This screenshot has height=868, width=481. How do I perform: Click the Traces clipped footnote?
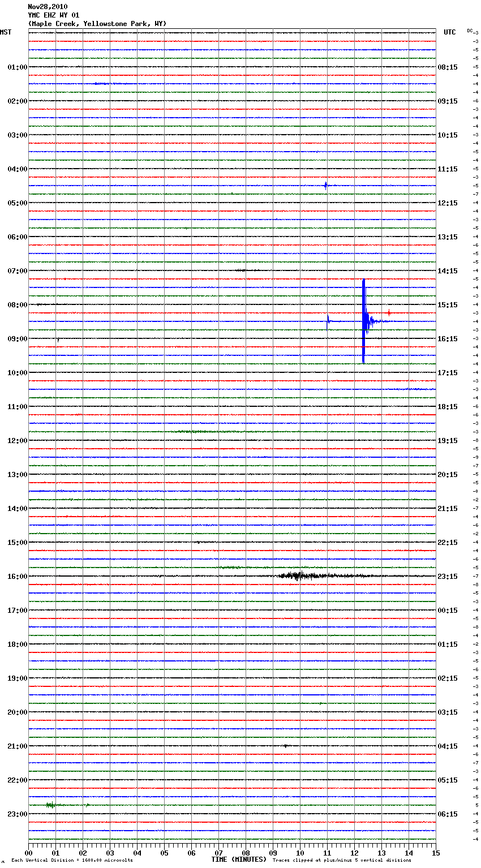(342, 860)
